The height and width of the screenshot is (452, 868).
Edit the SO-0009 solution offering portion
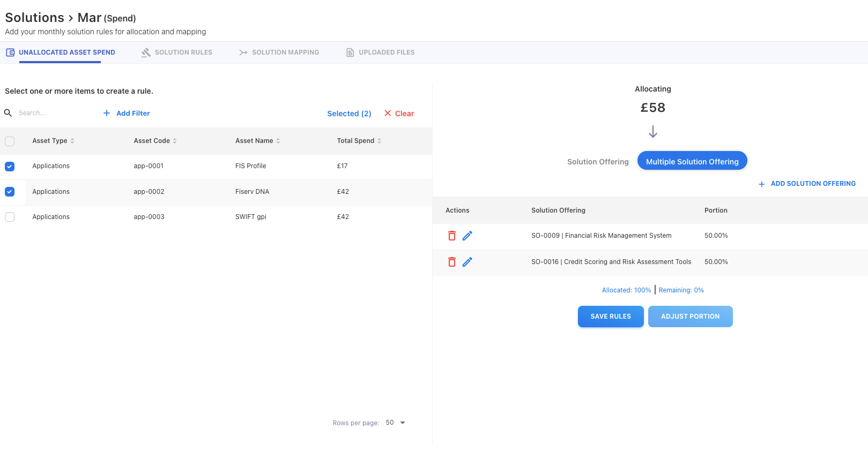pyautogui.click(x=468, y=236)
